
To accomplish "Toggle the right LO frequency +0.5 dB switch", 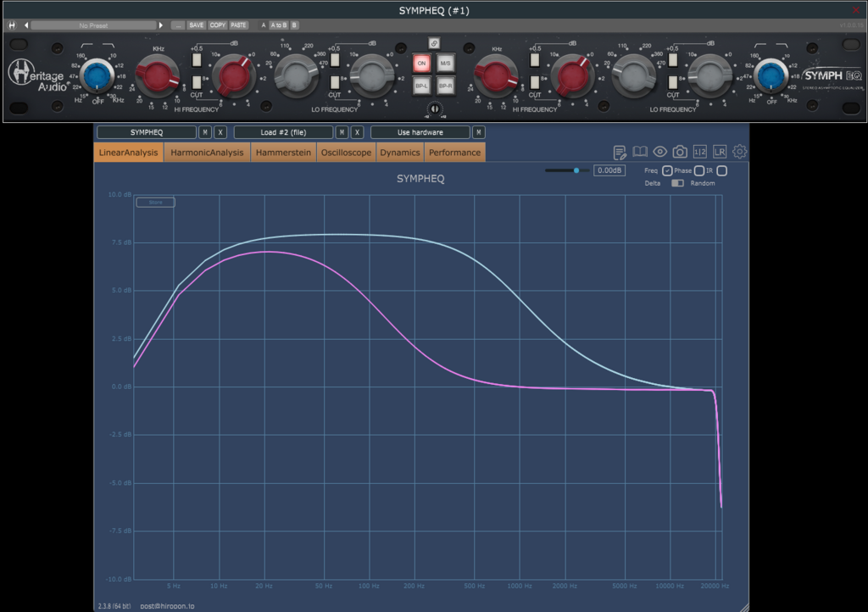I will pos(672,60).
